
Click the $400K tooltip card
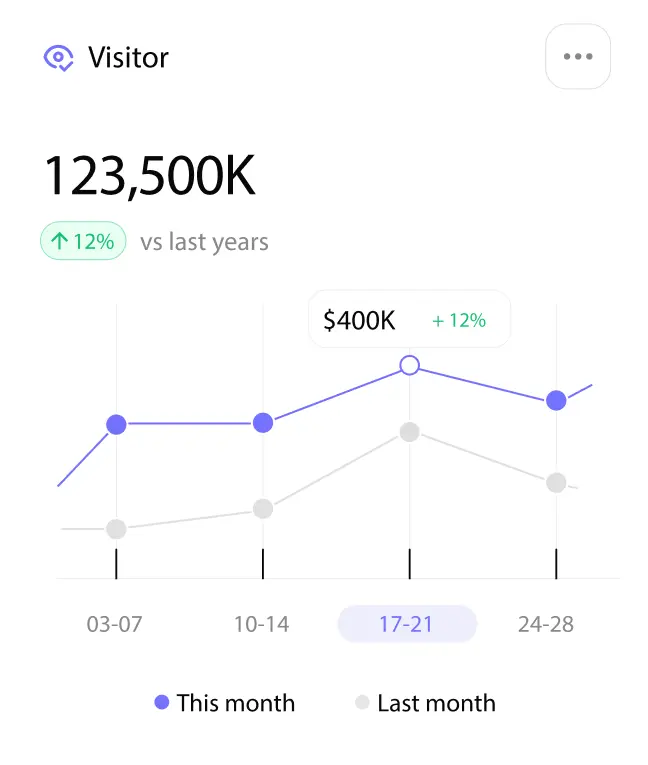click(x=409, y=320)
